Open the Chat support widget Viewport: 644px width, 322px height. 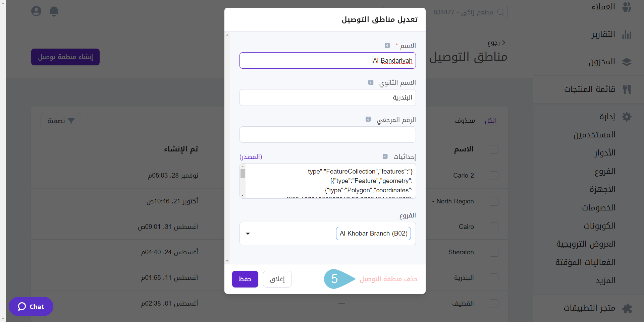point(31,307)
